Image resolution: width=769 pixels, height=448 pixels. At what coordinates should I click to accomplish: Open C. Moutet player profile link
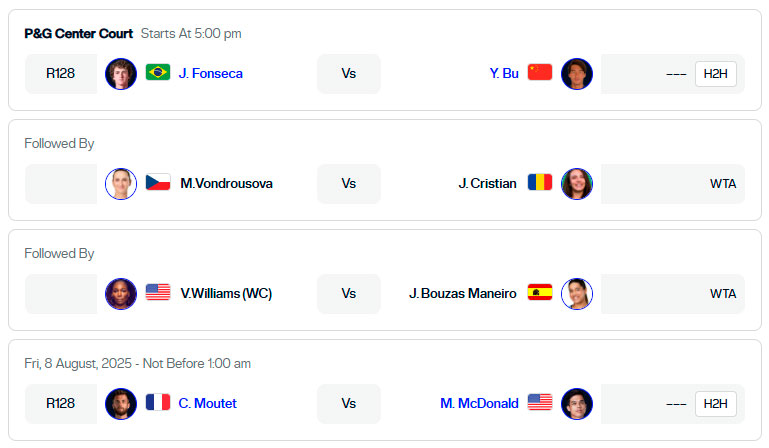[x=207, y=403]
